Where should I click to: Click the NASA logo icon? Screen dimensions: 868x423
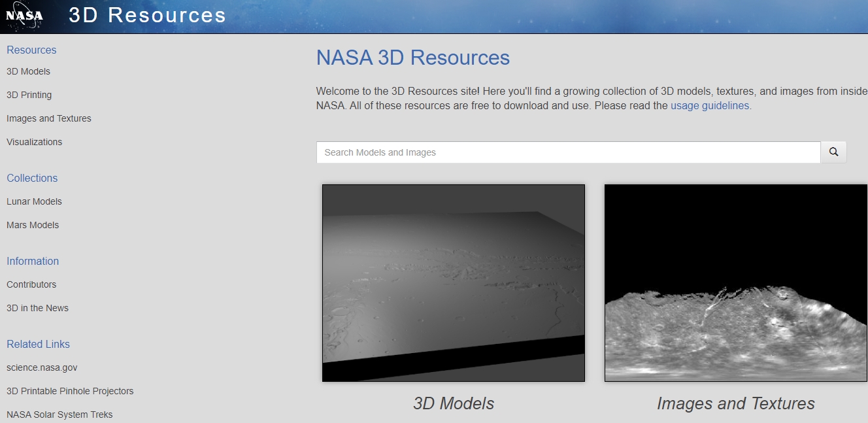pos(24,16)
